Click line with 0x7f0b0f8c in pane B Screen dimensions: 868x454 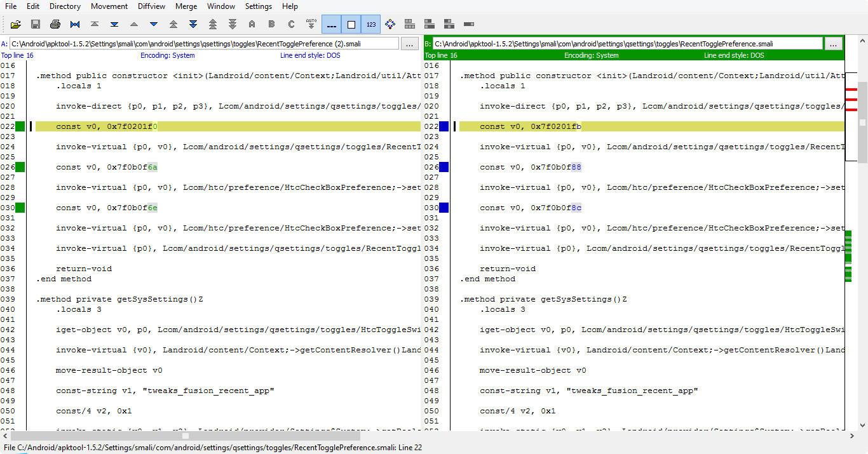pos(531,208)
